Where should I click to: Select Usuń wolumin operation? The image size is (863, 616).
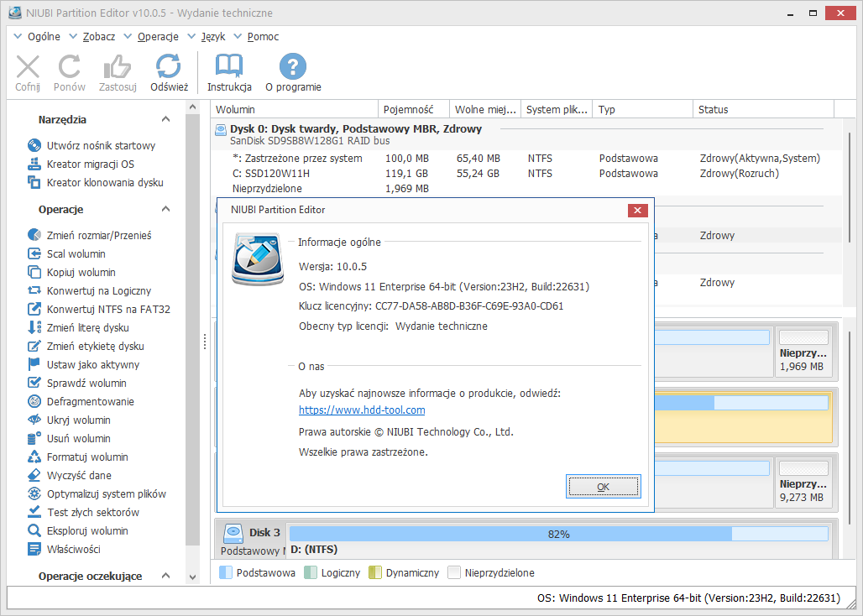69,438
